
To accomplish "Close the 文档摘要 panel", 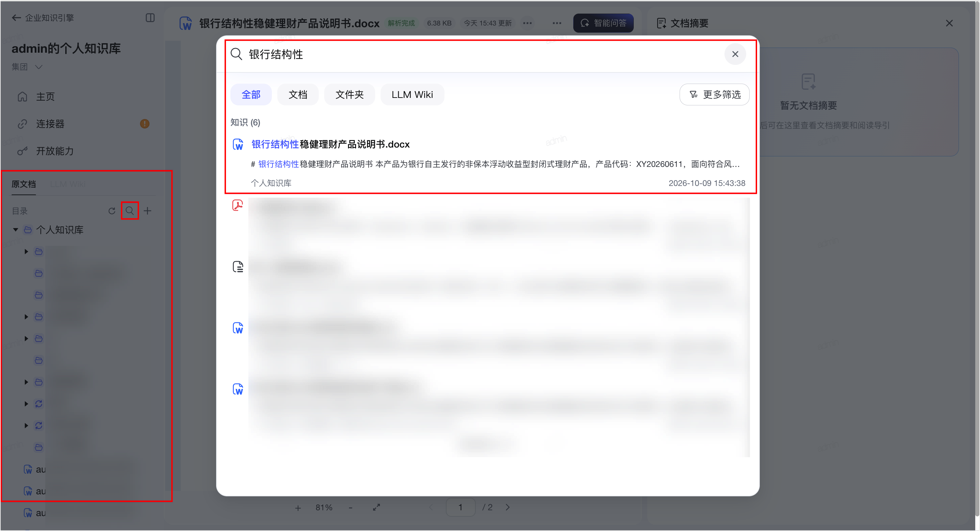I will [x=949, y=23].
